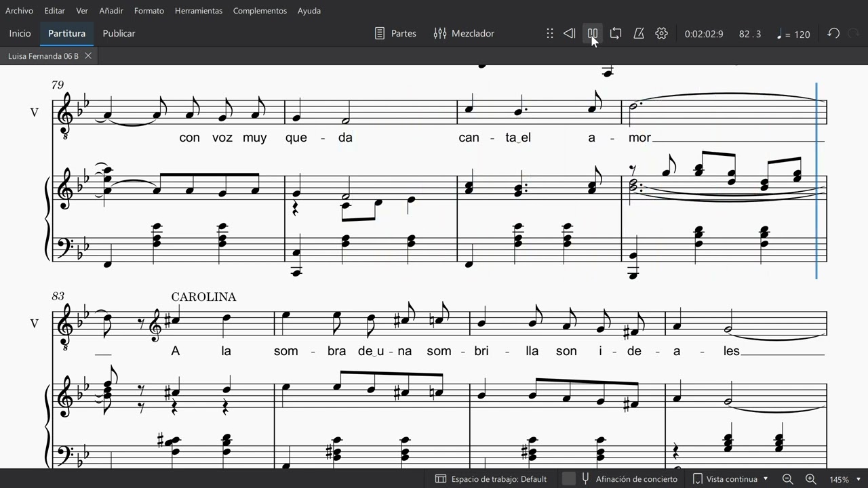Screen dimensions: 868x488
Task: Click the measure number 79
Action: 58,85
